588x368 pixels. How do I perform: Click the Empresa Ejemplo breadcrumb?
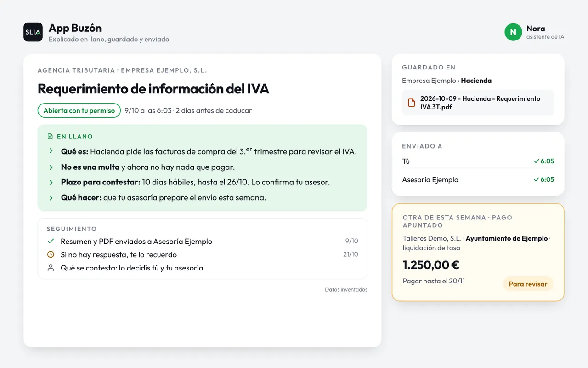tap(429, 80)
